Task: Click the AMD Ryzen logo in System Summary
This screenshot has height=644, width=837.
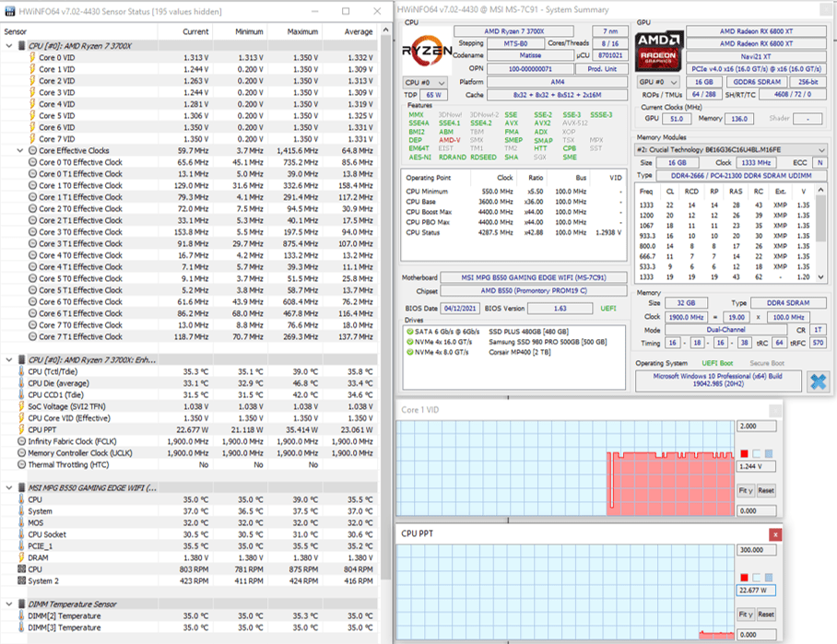Action: (427, 51)
